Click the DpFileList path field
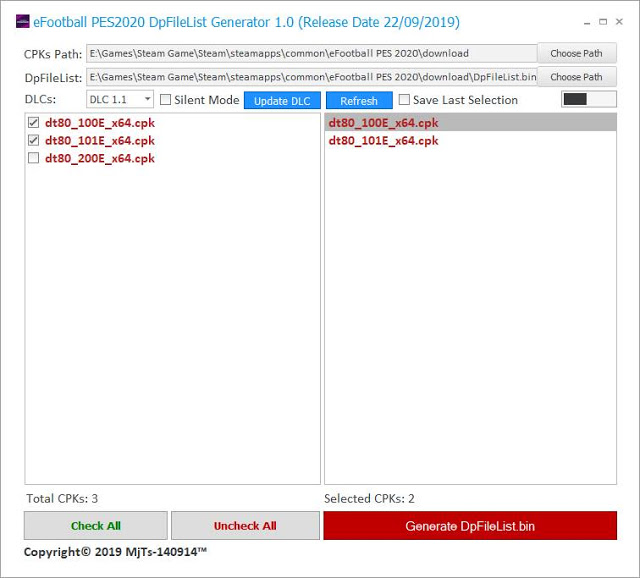This screenshot has height=578, width=640. [311, 77]
